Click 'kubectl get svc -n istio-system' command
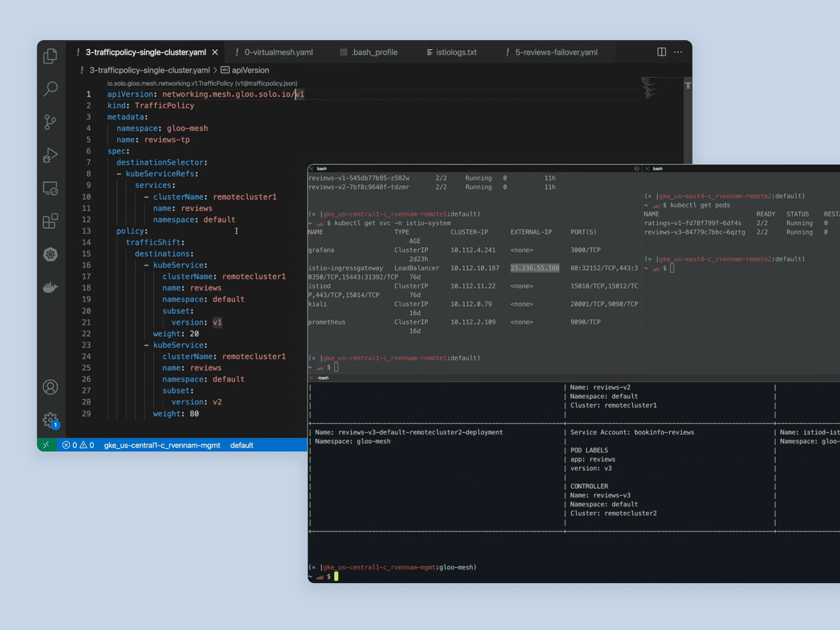Screen dimensions: 840x630 (392, 223)
